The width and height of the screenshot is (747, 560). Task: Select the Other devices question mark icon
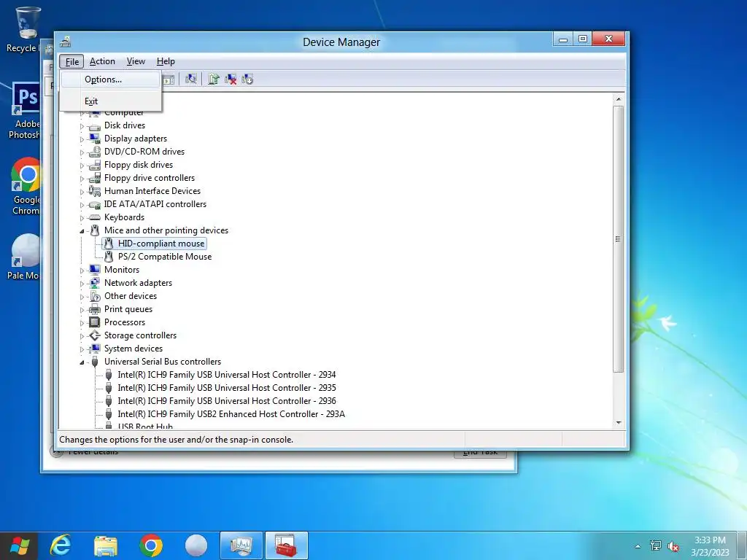tap(95, 296)
